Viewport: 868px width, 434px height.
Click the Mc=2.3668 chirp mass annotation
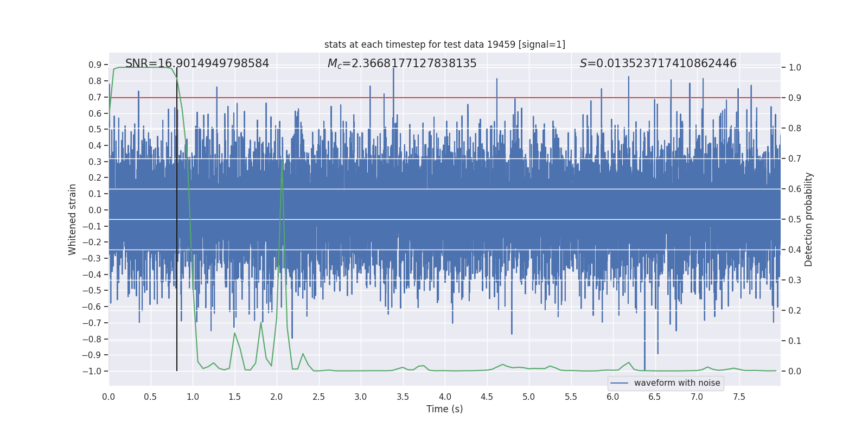[x=402, y=63]
